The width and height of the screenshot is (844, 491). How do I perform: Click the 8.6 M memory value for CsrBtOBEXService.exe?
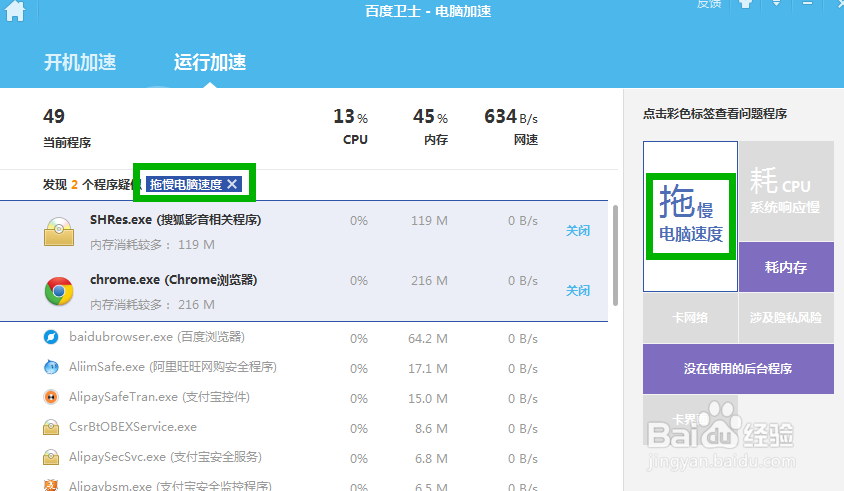tap(431, 429)
